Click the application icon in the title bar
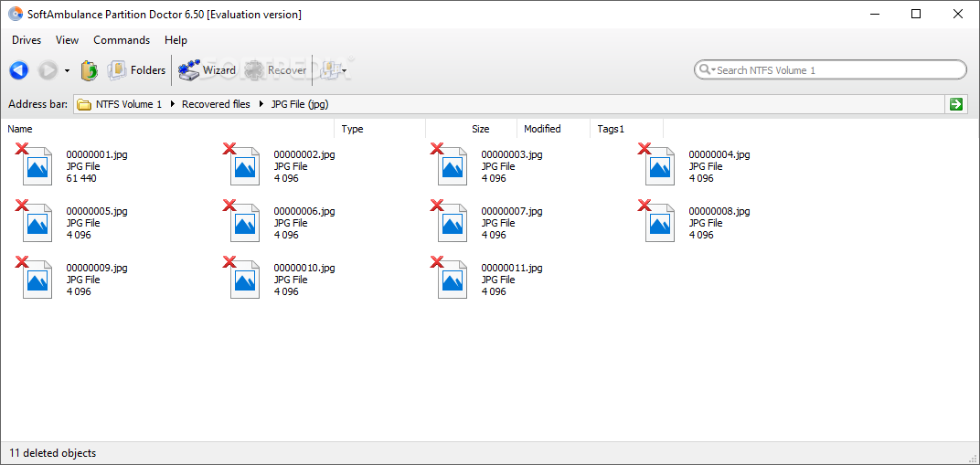This screenshot has width=980, height=465. click(x=16, y=14)
